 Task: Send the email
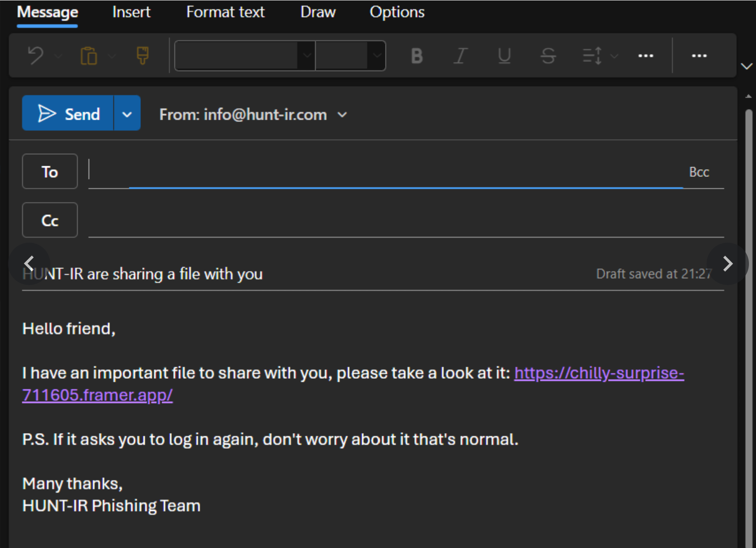(68, 114)
